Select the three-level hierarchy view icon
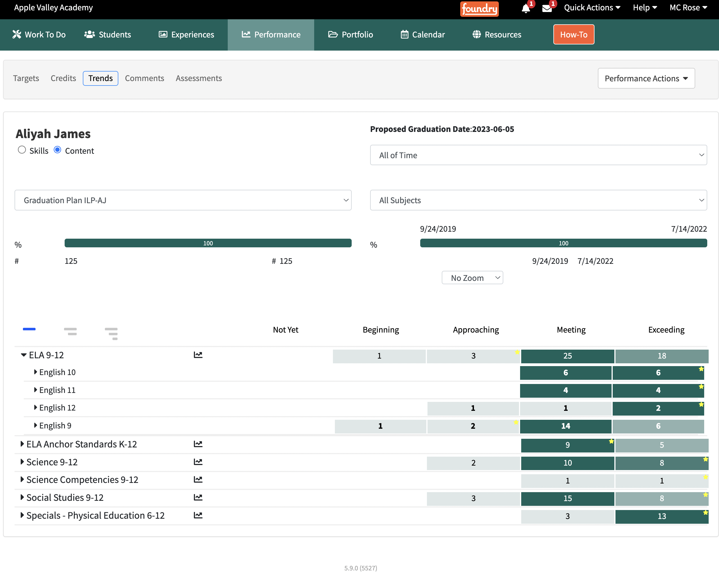Screen dimensions: 719x588 [x=111, y=333]
